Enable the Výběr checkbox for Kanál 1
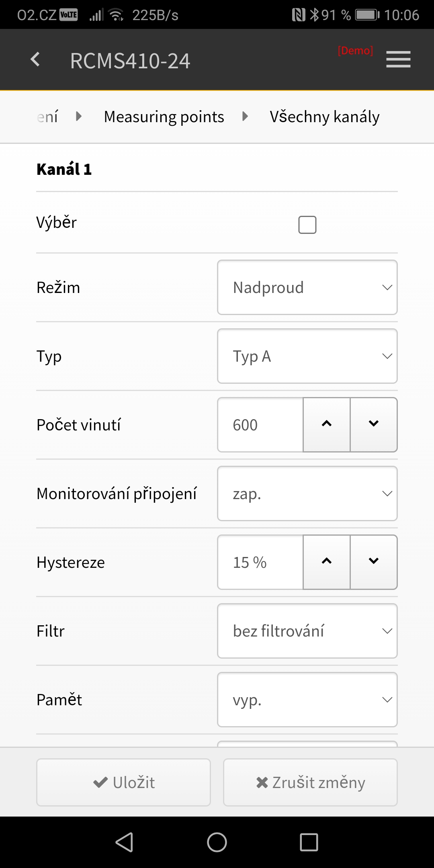The image size is (434, 868). [x=307, y=225]
